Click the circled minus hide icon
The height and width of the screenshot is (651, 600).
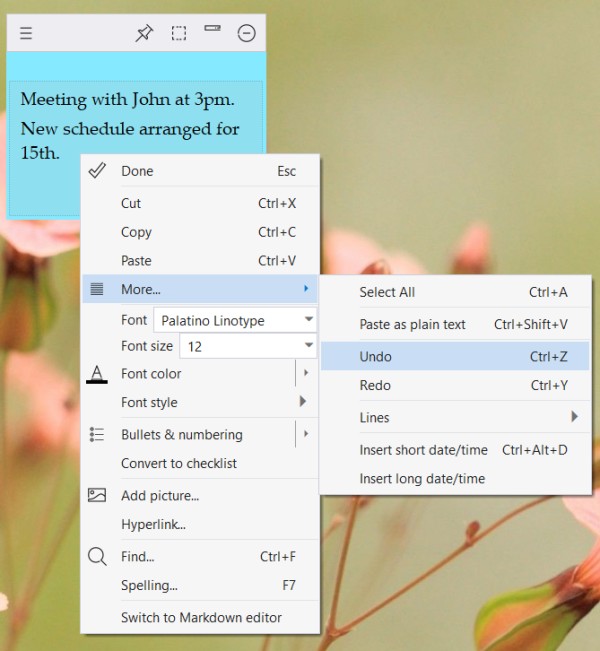[x=246, y=33]
